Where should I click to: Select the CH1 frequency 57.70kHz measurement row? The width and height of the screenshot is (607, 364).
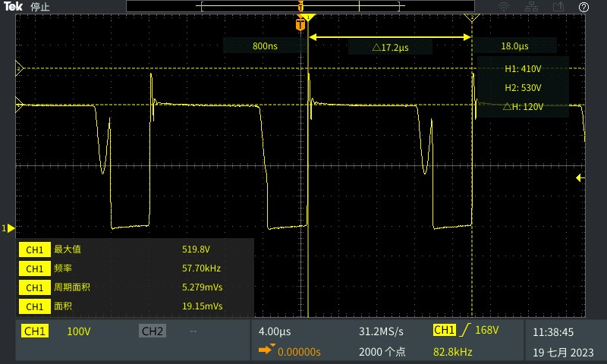pos(135,268)
